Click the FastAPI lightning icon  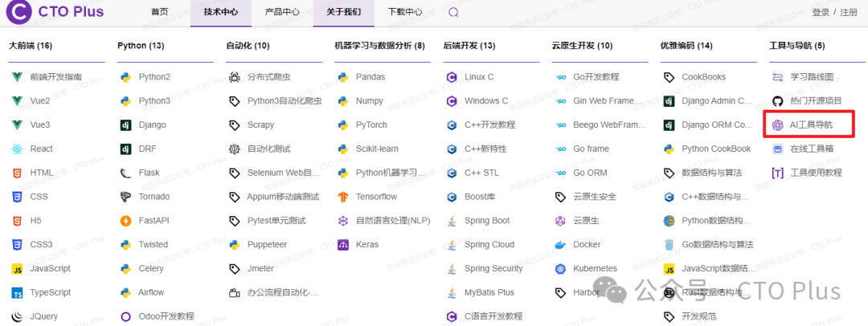click(x=125, y=221)
